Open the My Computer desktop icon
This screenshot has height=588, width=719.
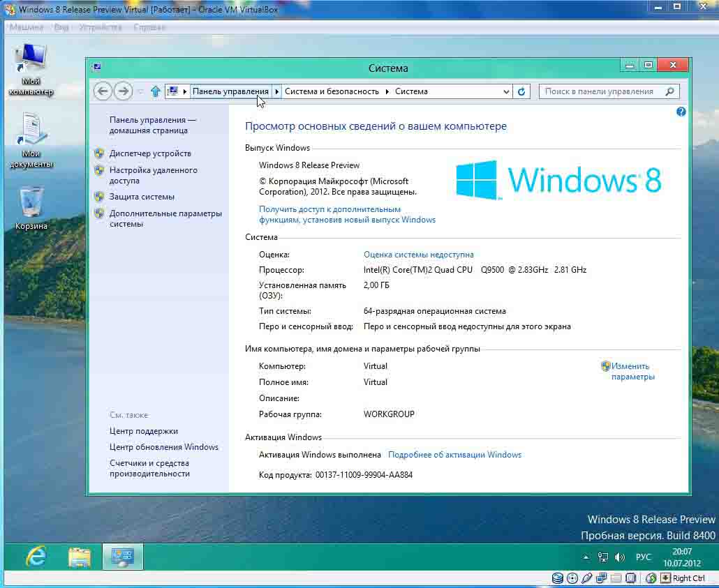click(x=31, y=69)
